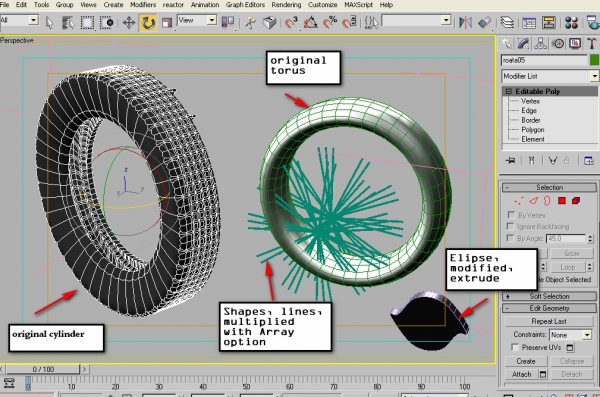This screenshot has width=600, height=397.
Task: Open the Rendering menu
Action: pos(286,5)
